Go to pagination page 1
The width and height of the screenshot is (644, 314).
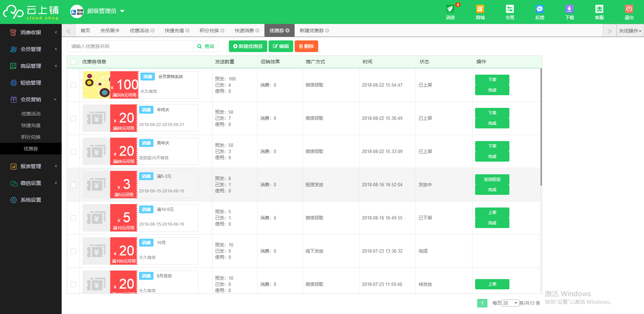tap(482, 303)
